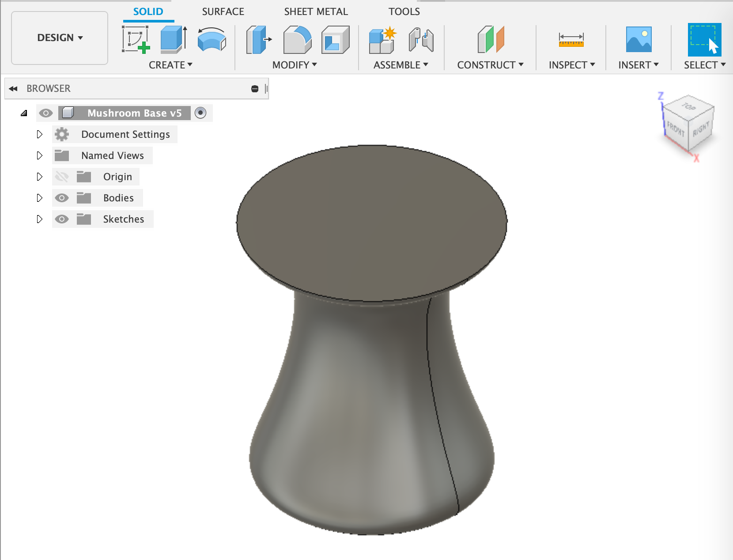Select the Revolve tool
The image size is (733, 560).
[211, 40]
